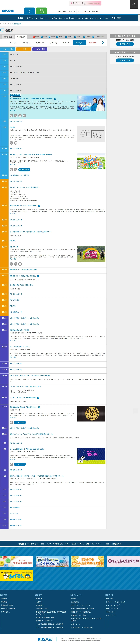Open 天気 in the header menu
The height and width of the screenshot is (644, 140).
click(x=80, y=11)
